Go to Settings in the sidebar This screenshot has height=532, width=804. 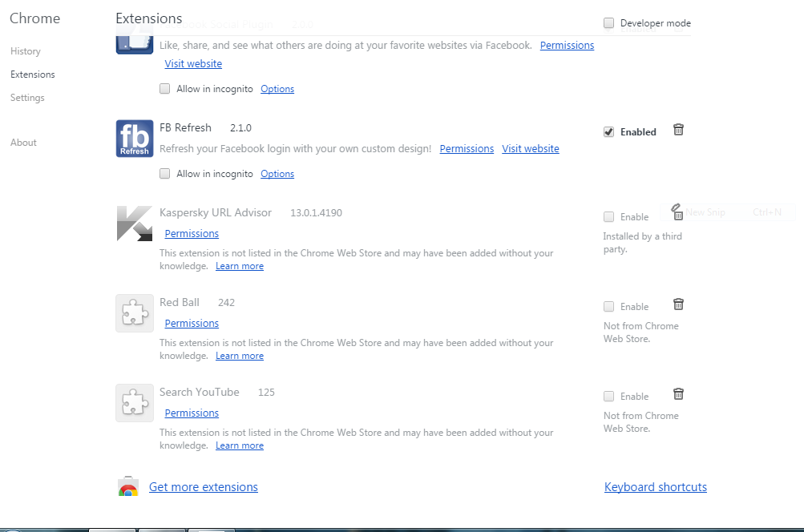28,98
